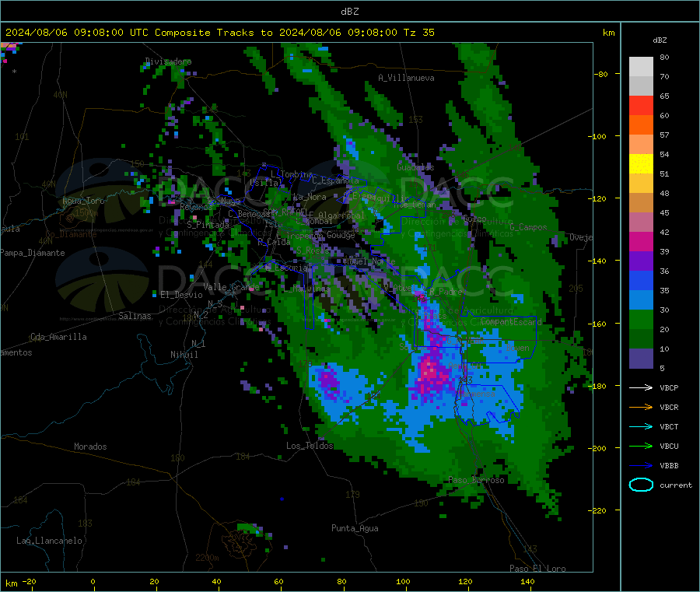Select the bright green 20-30 dBZ swatch
The height and width of the screenshot is (592, 700).
(641, 319)
